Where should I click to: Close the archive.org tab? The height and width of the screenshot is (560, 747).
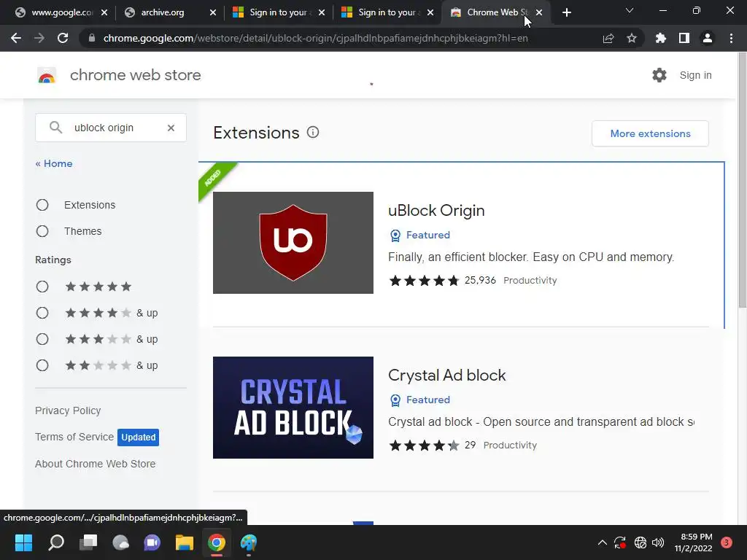click(x=213, y=12)
